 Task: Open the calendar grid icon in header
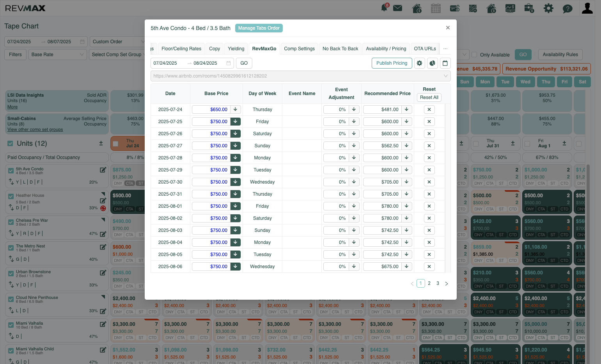pos(436,8)
